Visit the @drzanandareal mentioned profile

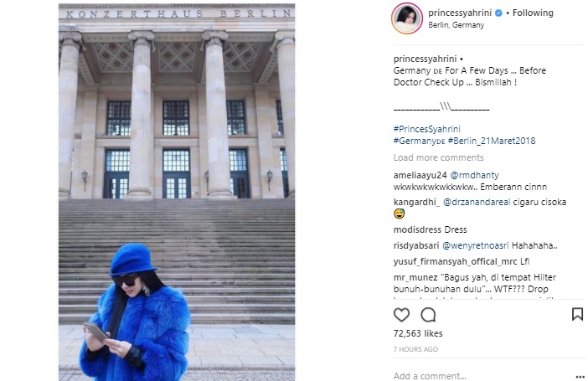[477, 202]
